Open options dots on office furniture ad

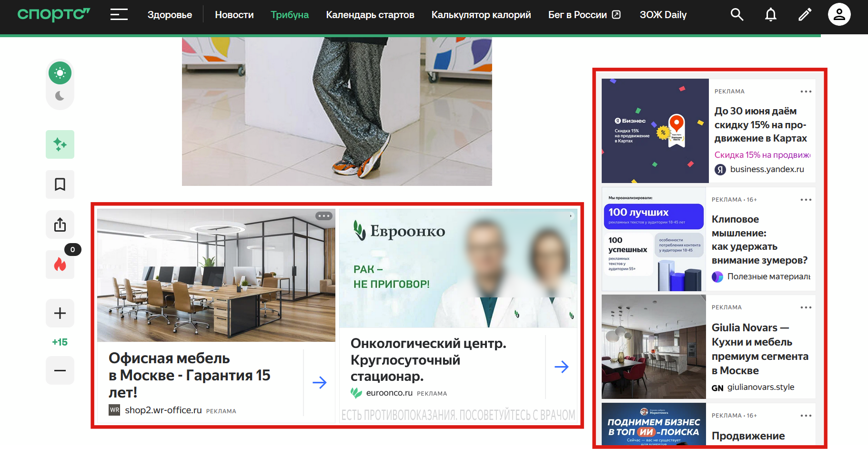(x=324, y=216)
